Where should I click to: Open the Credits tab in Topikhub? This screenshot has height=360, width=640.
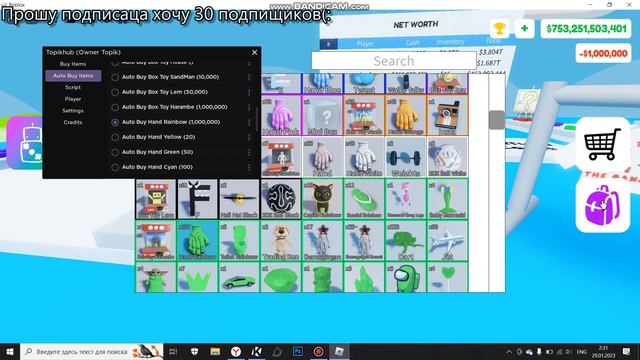click(73, 122)
